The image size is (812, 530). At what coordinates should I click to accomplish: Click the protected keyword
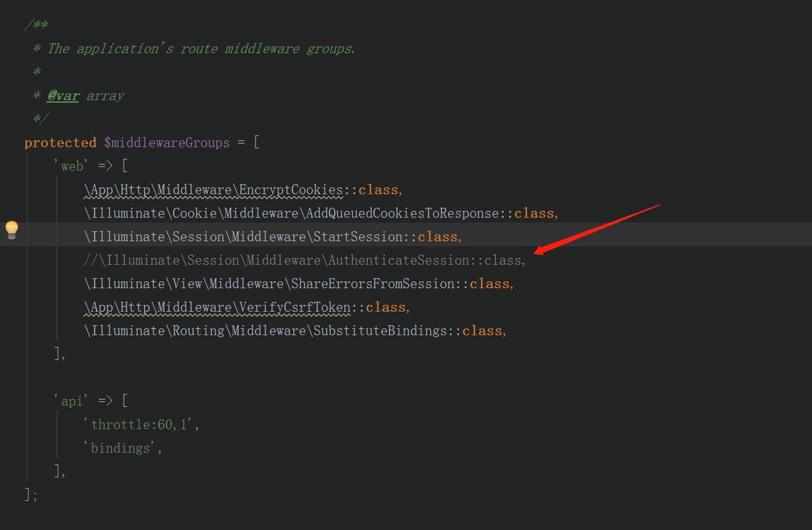60,143
